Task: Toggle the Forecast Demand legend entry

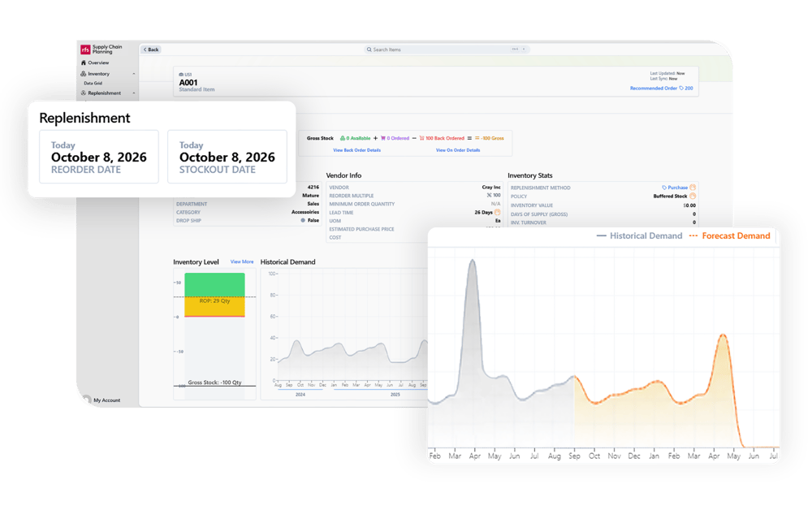Action: [x=730, y=236]
